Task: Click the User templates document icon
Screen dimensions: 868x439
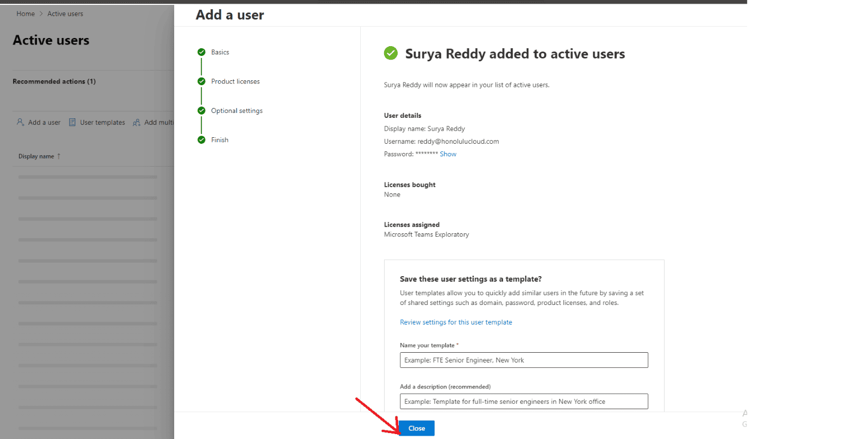Action: [x=72, y=122]
